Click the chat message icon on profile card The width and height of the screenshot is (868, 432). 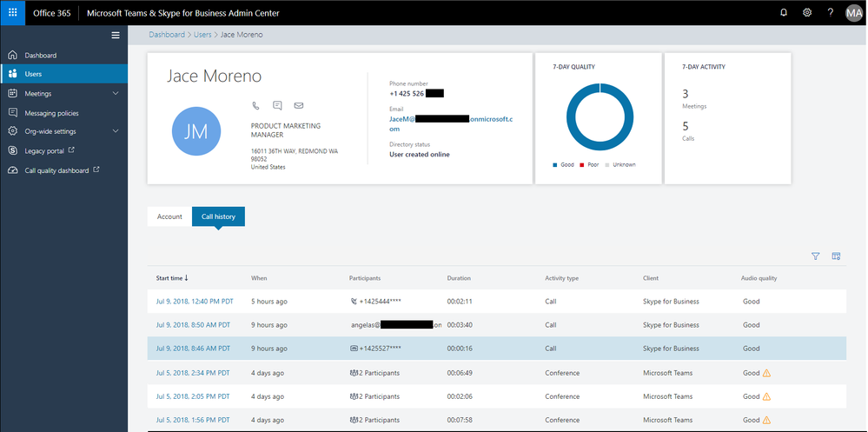277,105
